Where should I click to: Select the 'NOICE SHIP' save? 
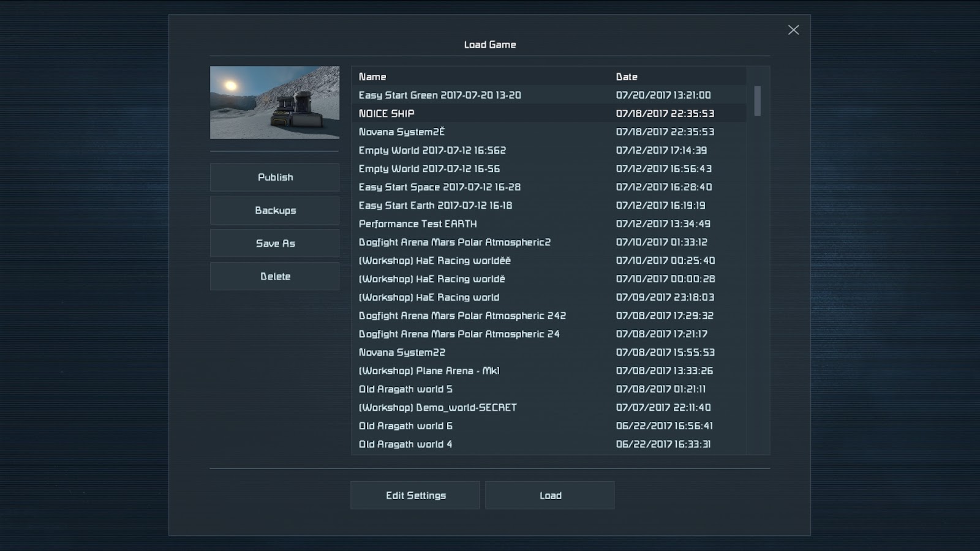point(549,113)
